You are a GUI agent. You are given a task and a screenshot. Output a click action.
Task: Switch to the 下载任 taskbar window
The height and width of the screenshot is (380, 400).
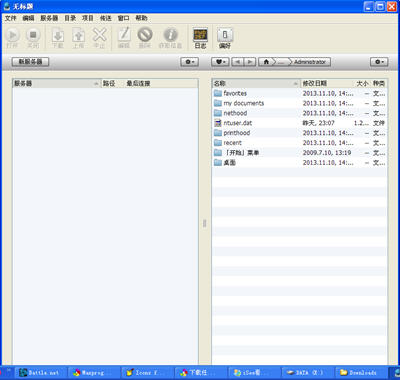click(201, 373)
